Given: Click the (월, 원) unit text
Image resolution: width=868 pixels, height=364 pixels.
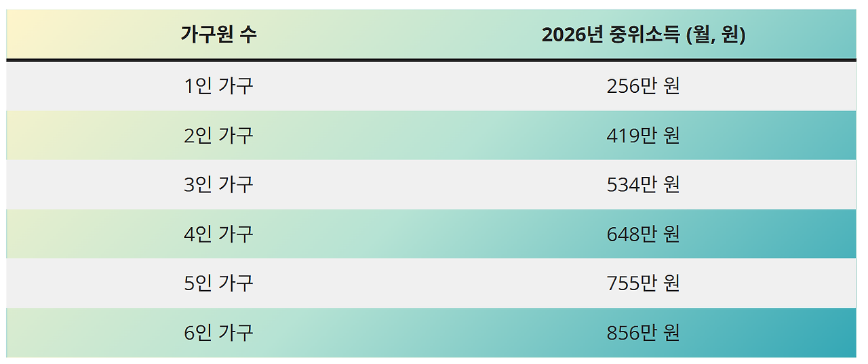Looking at the screenshot, I should coord(716,35).
